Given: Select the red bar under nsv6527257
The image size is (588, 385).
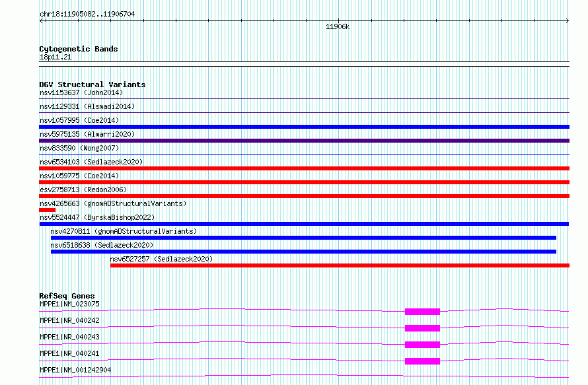Looking at the screenshot, I should pos(340,265).
